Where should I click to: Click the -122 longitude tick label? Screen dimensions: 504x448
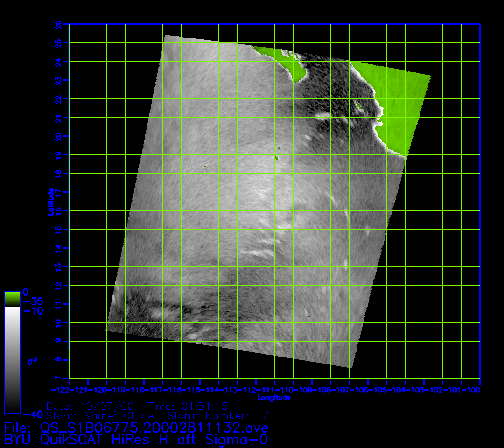point(60,389)
